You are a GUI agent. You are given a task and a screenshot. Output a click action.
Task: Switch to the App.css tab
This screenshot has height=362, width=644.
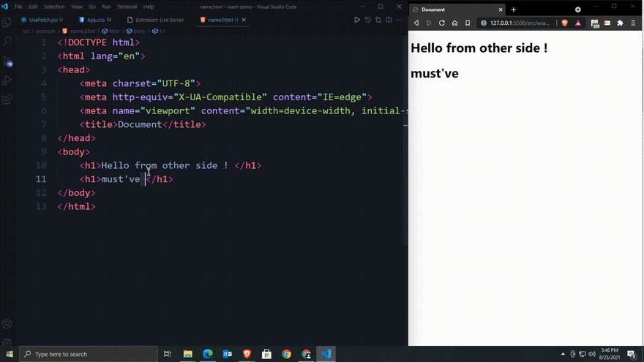[95, 20]
